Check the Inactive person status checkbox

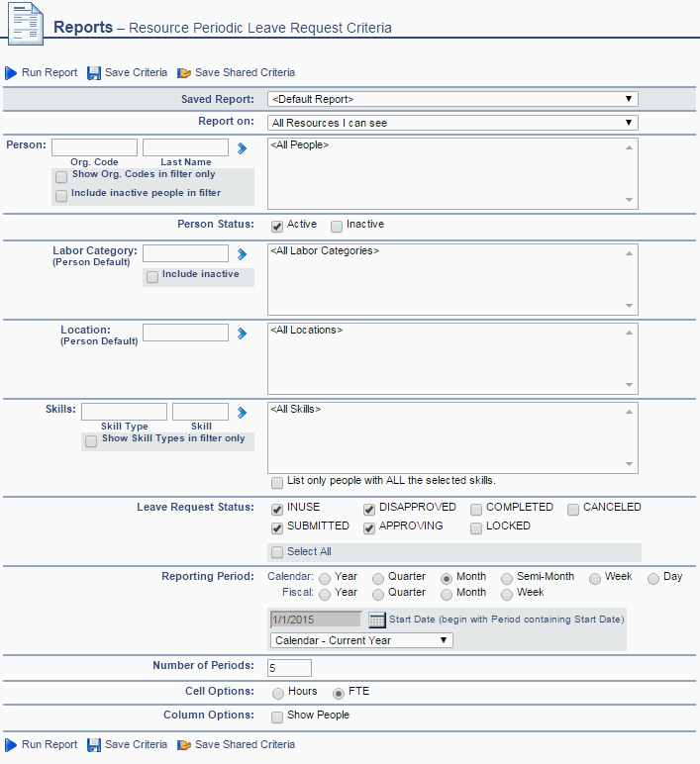tap(337, 227)
